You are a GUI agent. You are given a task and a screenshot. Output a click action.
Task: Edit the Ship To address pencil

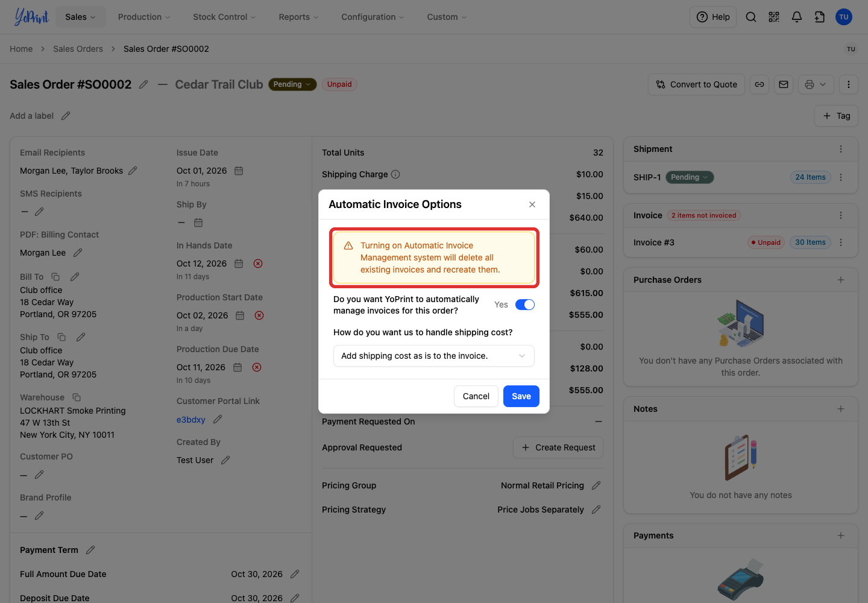point(81,337)
